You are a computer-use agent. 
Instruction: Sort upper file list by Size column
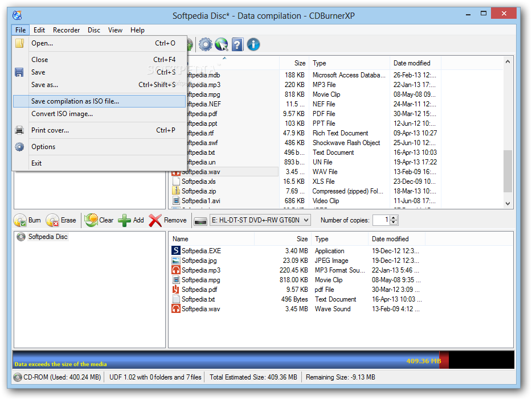pyautogui.click(x=293, y=63)
